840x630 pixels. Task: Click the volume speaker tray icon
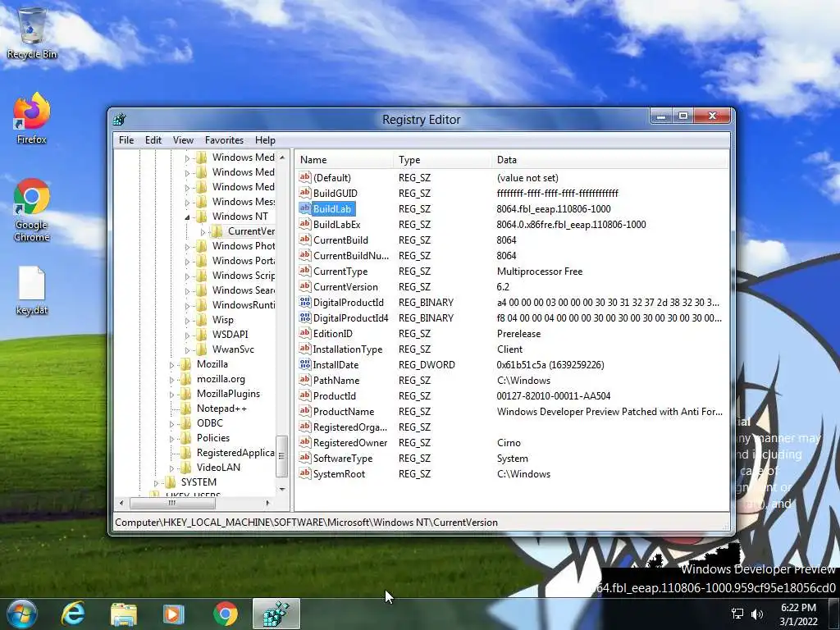pyautogui.click(x=757, y=614)
